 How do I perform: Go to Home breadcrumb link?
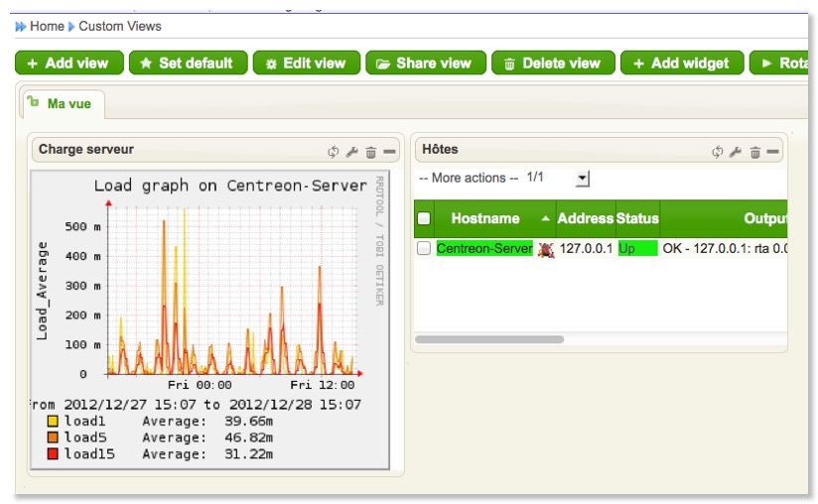[x=47, y=26]
